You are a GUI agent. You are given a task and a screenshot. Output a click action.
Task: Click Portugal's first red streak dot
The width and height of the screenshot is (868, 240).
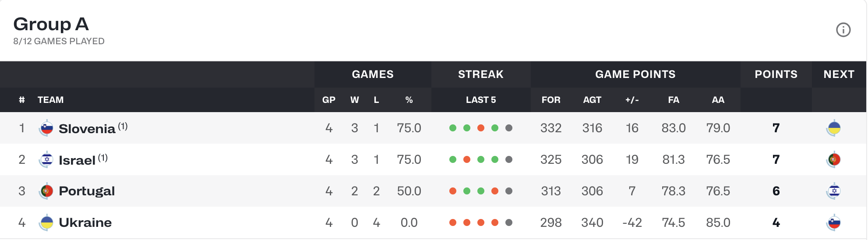coord(453,191)
